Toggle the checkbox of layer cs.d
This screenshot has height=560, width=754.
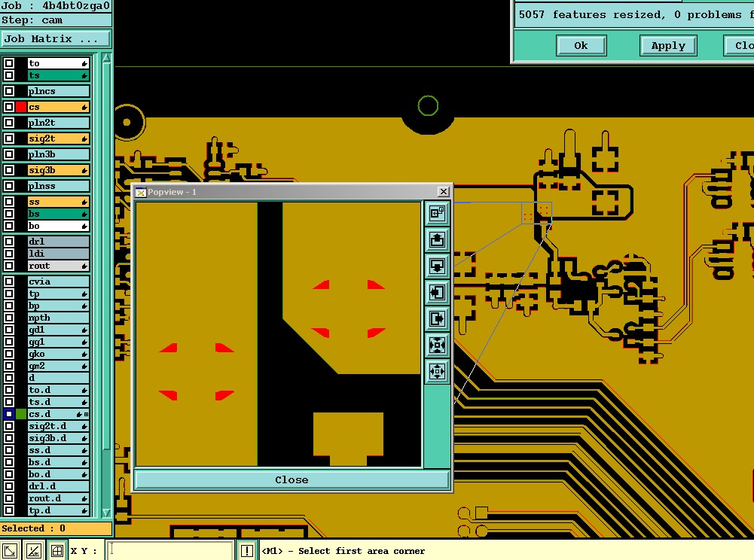[8, 414]
